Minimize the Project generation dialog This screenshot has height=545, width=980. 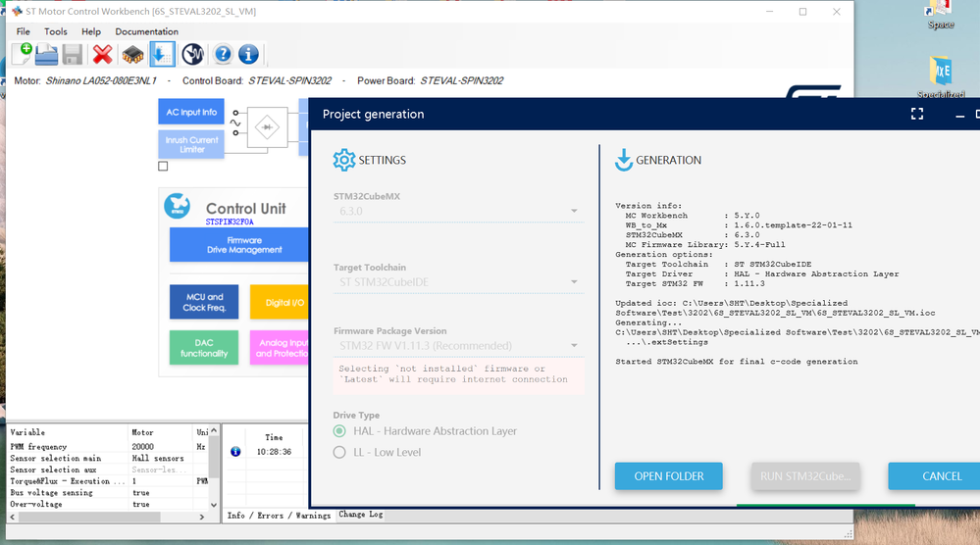click(x=960, y=116)
